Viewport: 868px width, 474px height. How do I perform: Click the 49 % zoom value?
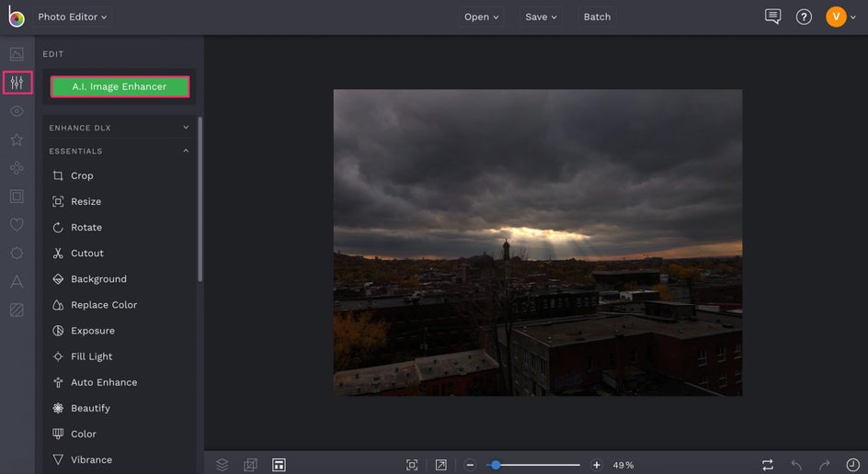pyautogui.click(x=623, y=465)
